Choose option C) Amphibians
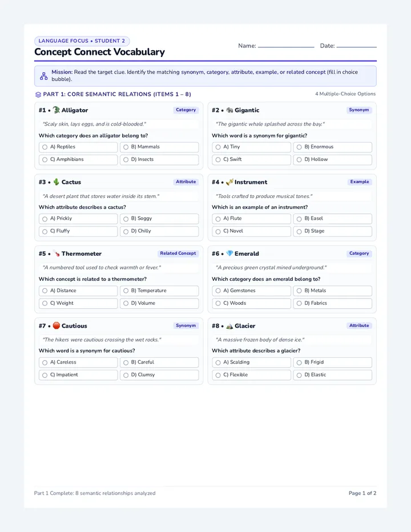This screenshot has height=532, width=411. 78,159
